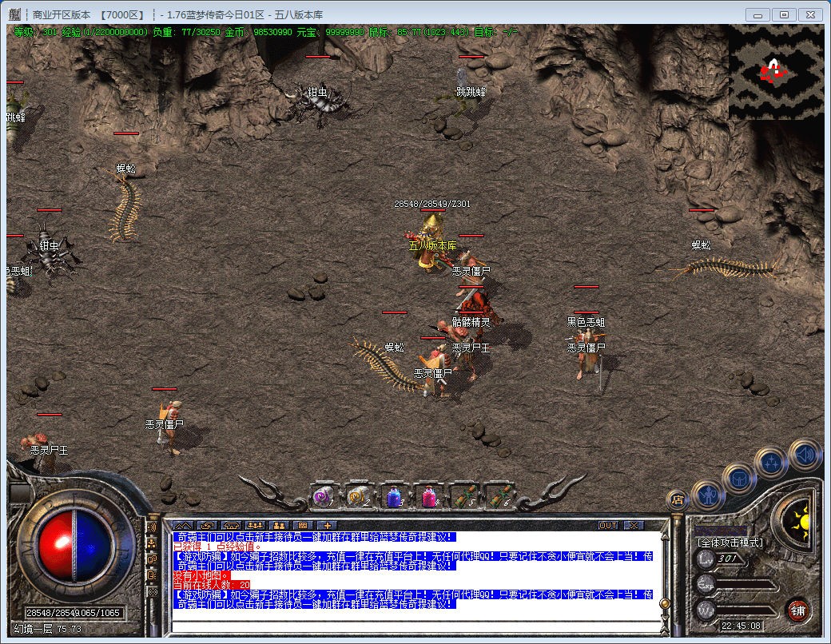
Task: Click the OUT button on chat bar
Action: [x=607, y=525]
